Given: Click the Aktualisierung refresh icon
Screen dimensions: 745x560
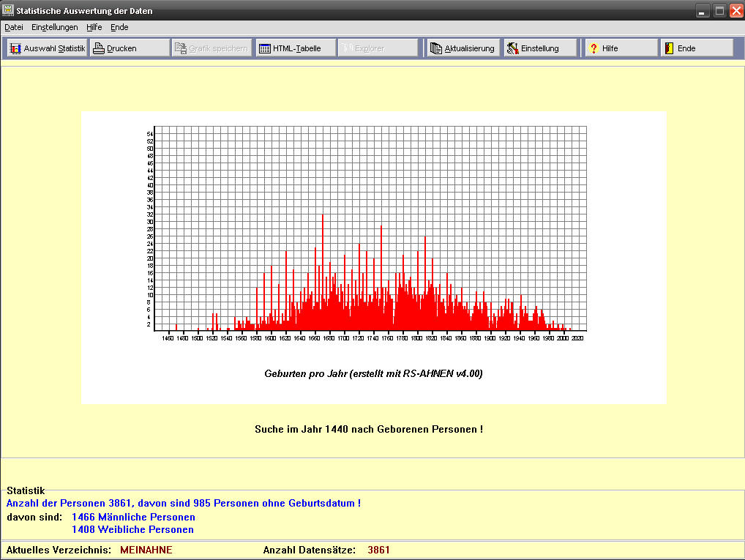Looking at the screenshot, I should pyautogui.click(x=436, y=48).
